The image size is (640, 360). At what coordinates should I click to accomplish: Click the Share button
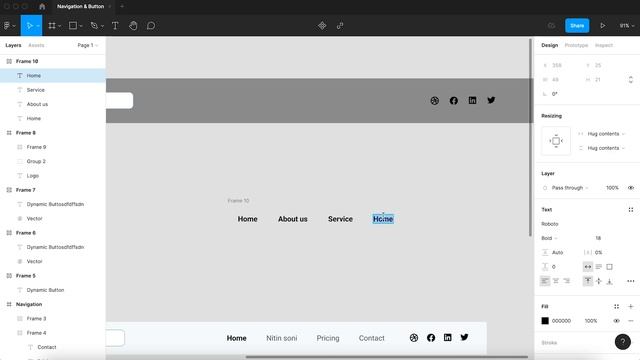(x=577, y=26)
